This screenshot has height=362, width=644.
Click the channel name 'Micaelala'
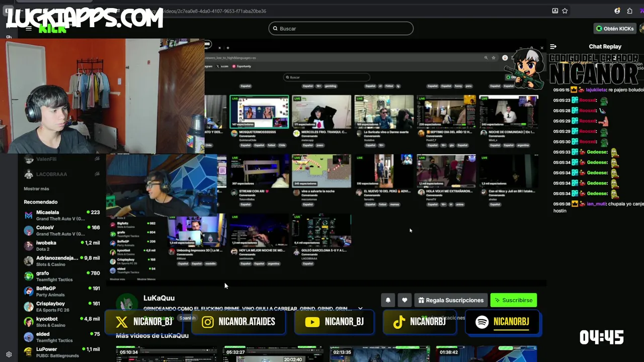[x=47, y=212]
